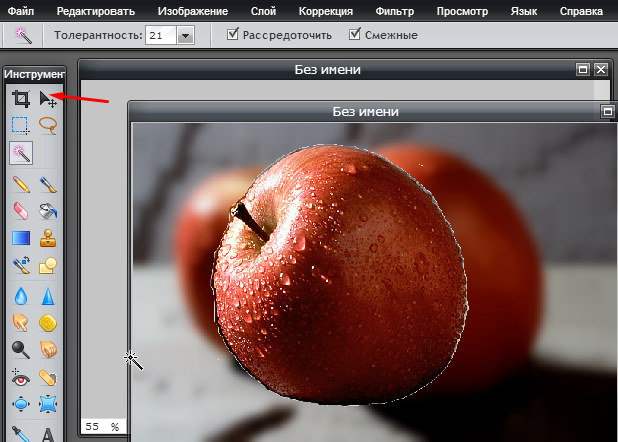Choose the Red Eye reduction tool
This screenshot has width=618, height=442.
tap(20, 377)
